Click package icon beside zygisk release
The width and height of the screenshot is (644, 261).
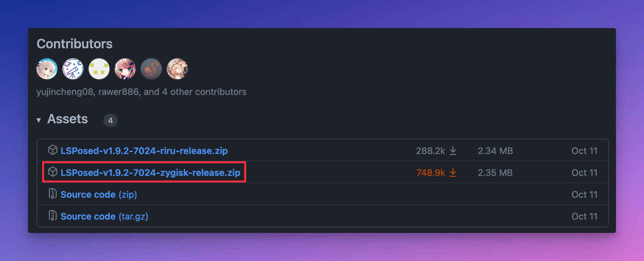point(52,172)
